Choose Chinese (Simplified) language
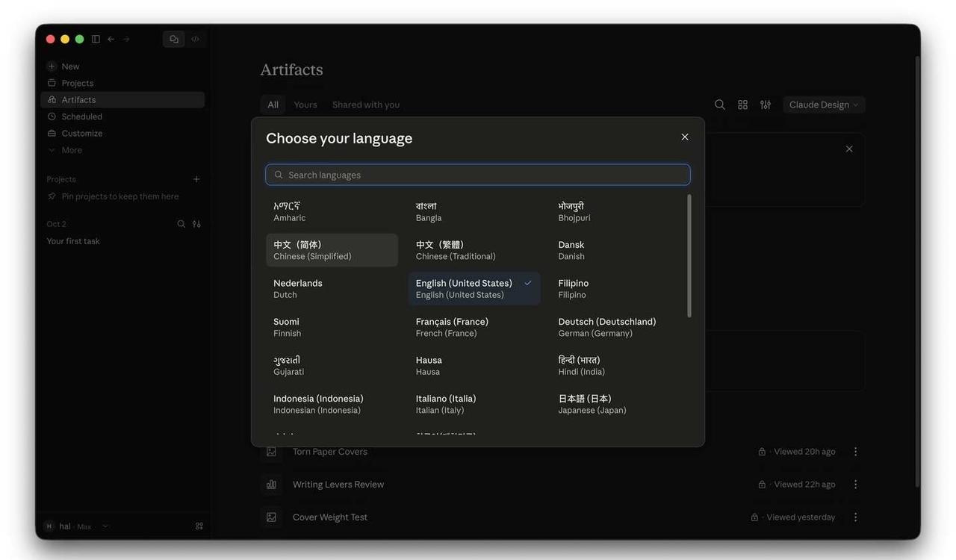Image resolution: width=956 pixels, height=560 pixels. coord(332,250)
